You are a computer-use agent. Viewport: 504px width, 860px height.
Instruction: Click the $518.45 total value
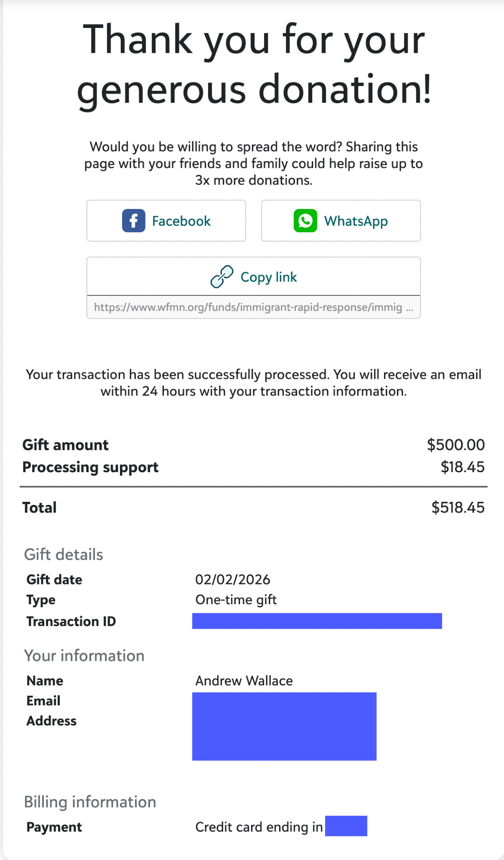click(x=458, y=507)
